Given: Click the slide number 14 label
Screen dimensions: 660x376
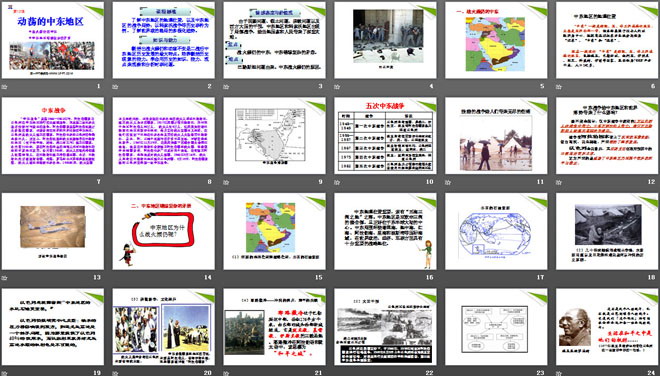Looking at the screenshot, I should (208, 277).
